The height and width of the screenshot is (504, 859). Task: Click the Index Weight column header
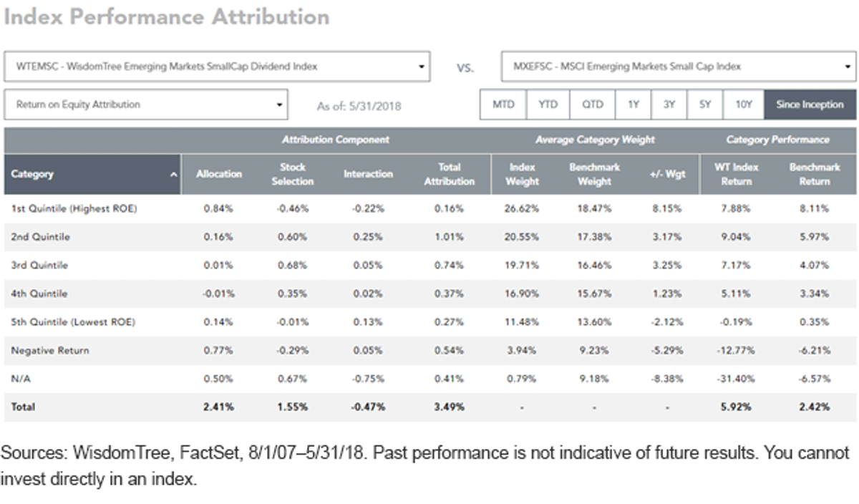click(522, 174)
